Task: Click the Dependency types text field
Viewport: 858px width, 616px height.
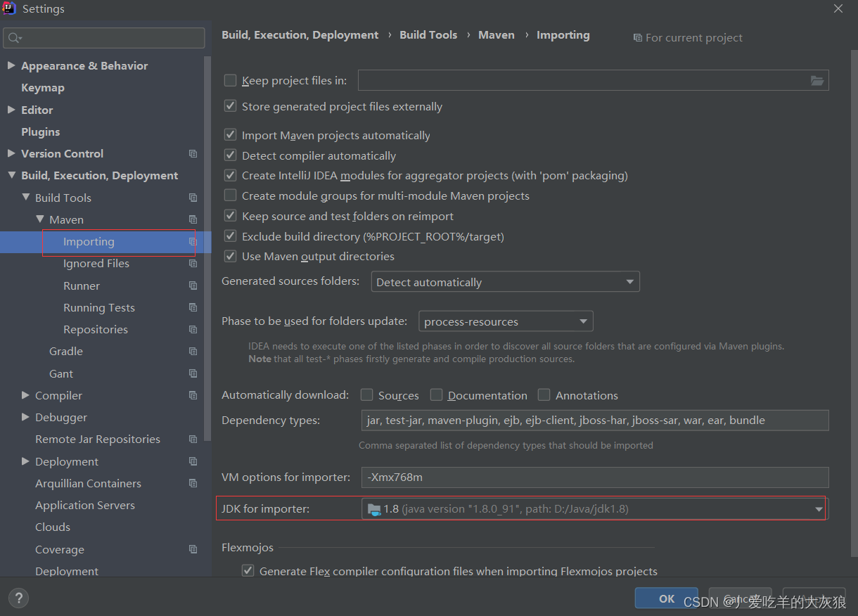Action: [x=595, y=421]
